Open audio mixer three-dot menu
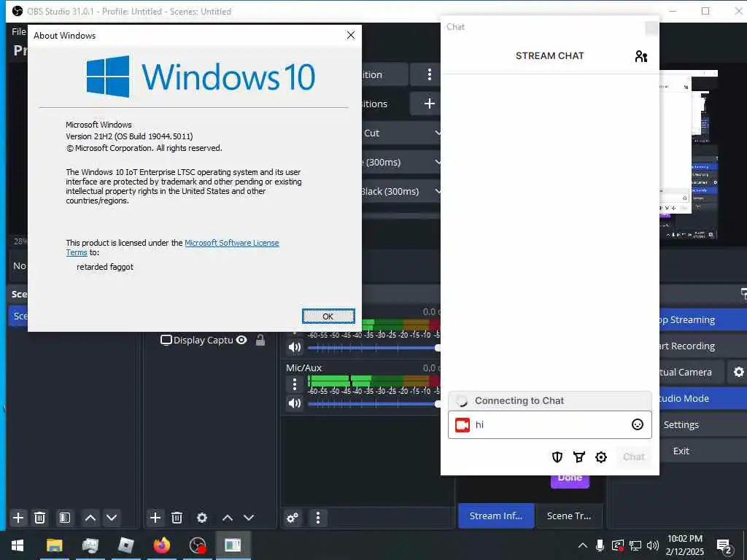This screenshot has height=560, width=747. pos(318,518)
